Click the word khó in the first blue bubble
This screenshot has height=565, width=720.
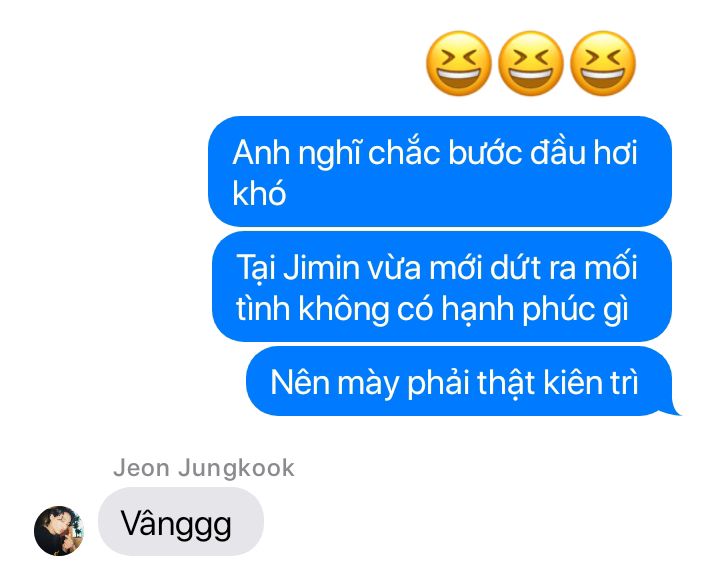259,193
